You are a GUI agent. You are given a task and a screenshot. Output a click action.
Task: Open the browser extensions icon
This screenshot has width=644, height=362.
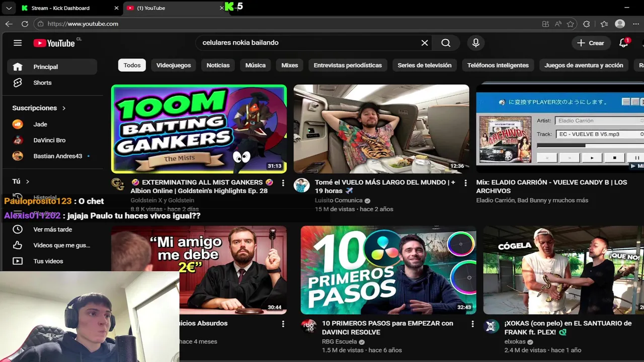(587, 24)
